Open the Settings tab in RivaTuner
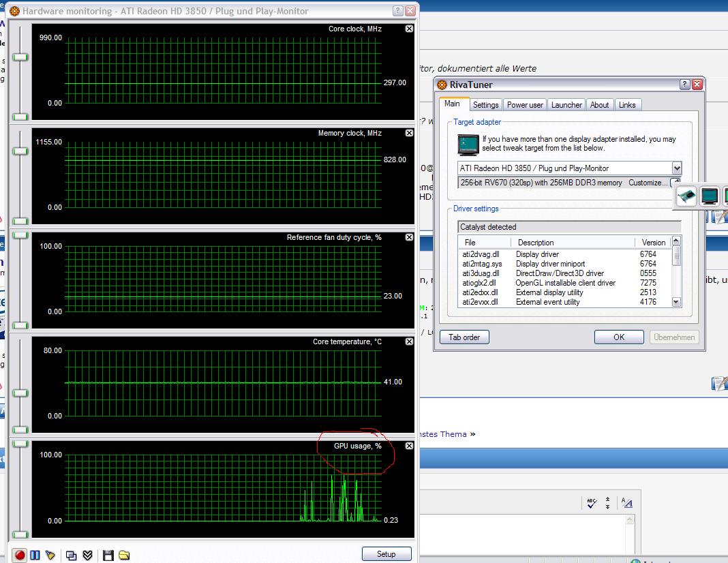728x563 pixels. pyautogui.click(x=485, y=105)
